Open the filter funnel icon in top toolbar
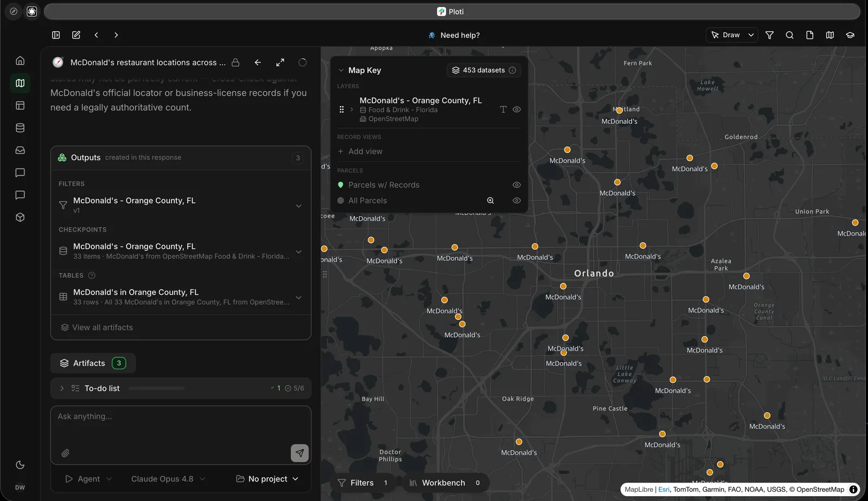Viewport: 868px width, 501px height. (769, 35)
